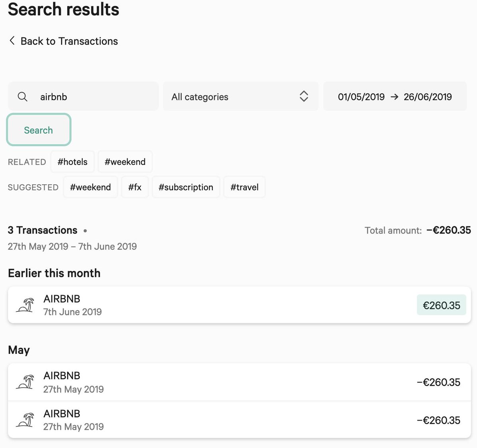Viewport: 477px width, 448px height.
Task: Click the May section heading
Action: pos(19,350)
